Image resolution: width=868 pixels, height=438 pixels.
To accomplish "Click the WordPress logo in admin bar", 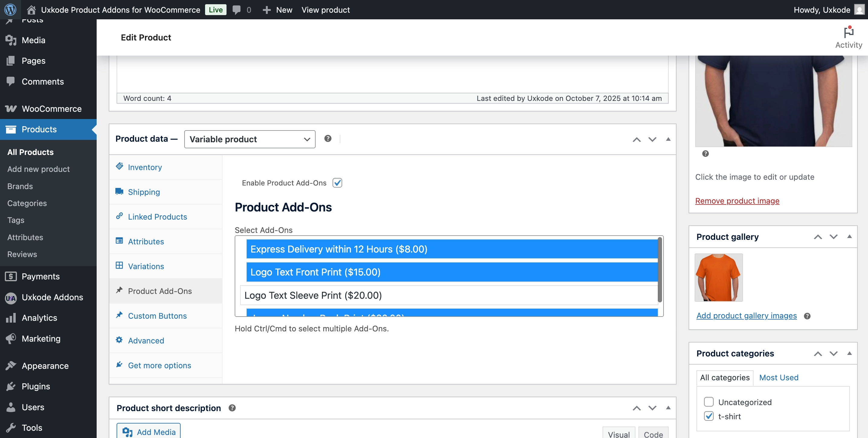I will click(10, 9).
